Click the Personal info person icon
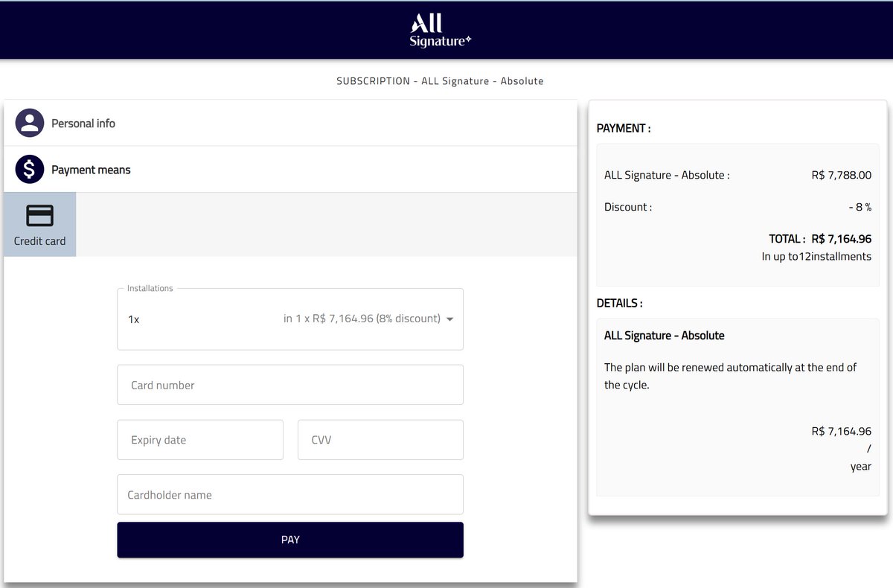The width and height of the screenshot is (893, 588). (x=30, y=123)
